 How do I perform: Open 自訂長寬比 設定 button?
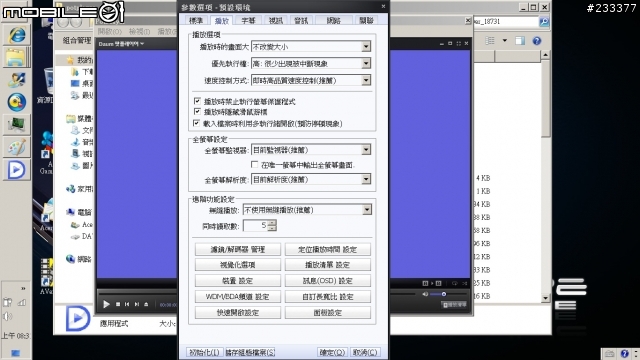click(x=327, y=297)
